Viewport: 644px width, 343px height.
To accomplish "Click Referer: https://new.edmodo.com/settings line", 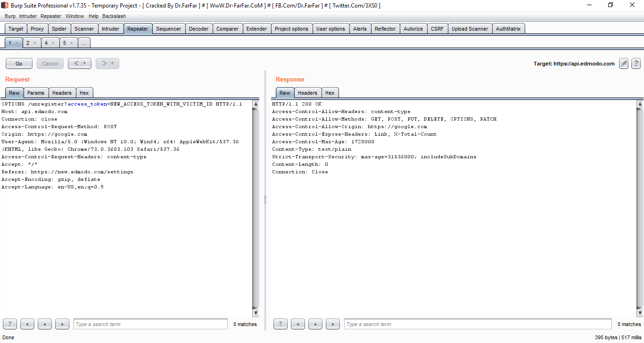I will point(67,172).
